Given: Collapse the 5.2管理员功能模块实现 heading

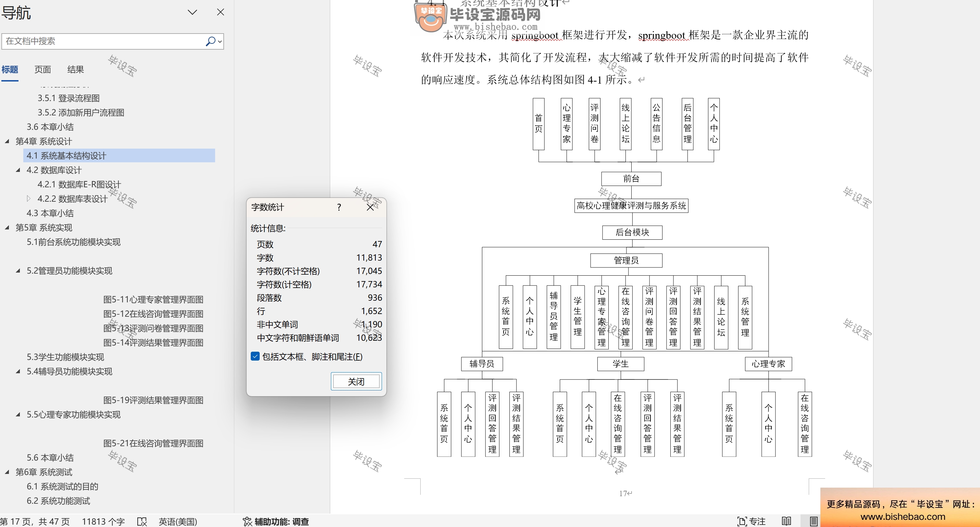Looking at the screenshot, I should click(x=18, y=271).
